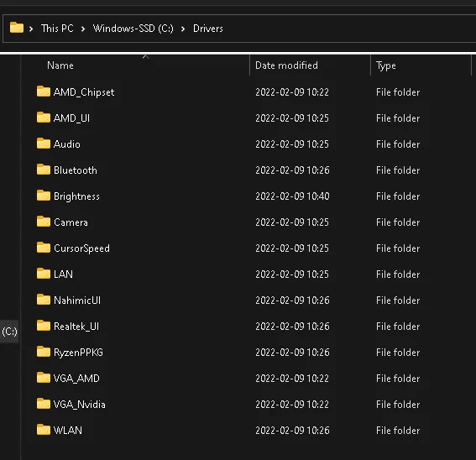Select the Realtek_UI folder icon
The image size is (476, 460).
(x=44, y=326)
